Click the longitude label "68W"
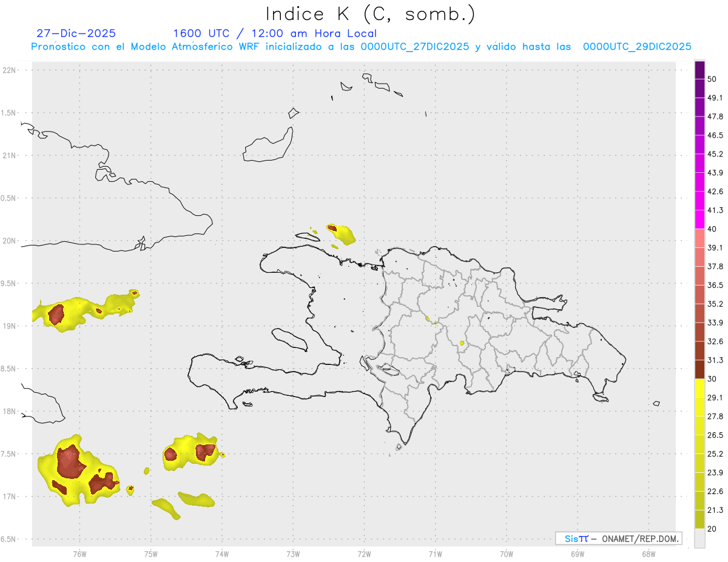This screenshot has width=728, height=562. [x=649, y=554]
